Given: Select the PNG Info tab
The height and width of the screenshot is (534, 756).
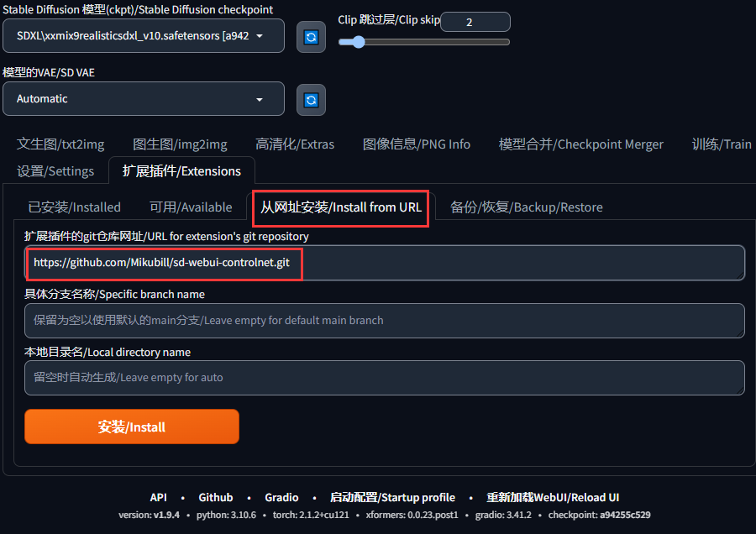Looking at the screenshot, I should (416, 144).
